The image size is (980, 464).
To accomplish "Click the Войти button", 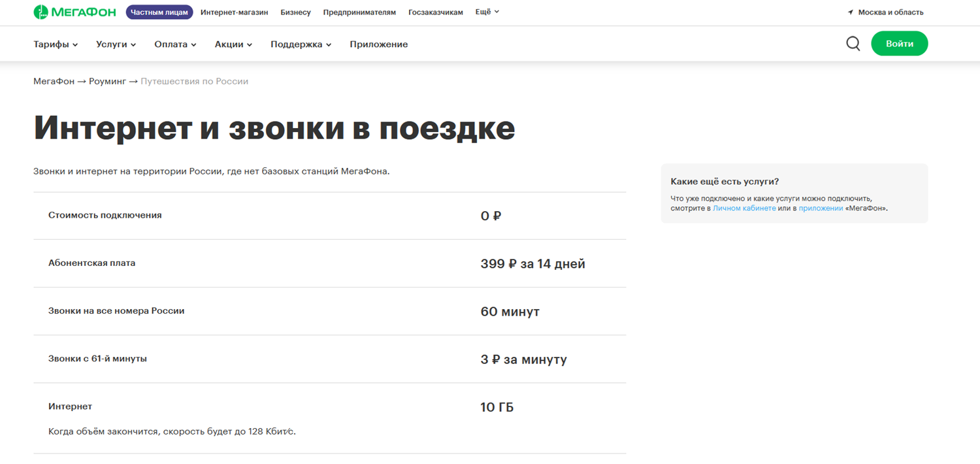I will click(899, 44).
